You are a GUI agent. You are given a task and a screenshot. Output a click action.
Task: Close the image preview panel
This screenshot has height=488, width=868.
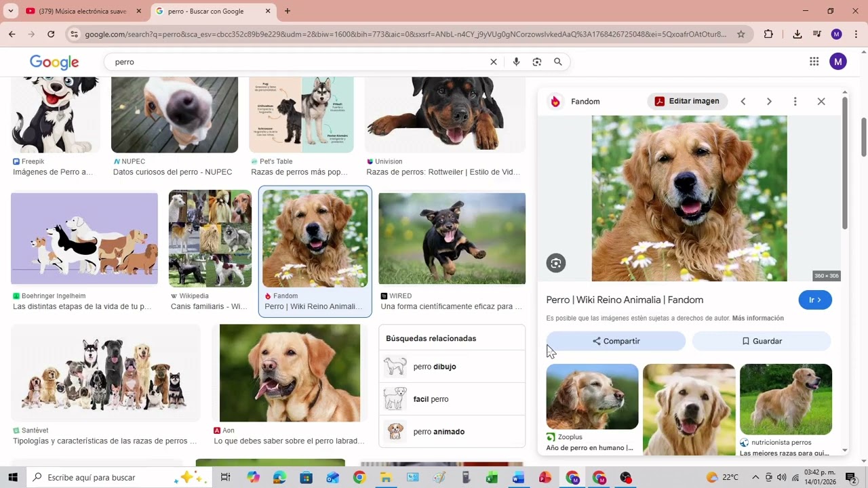click(x=821, y=102)
